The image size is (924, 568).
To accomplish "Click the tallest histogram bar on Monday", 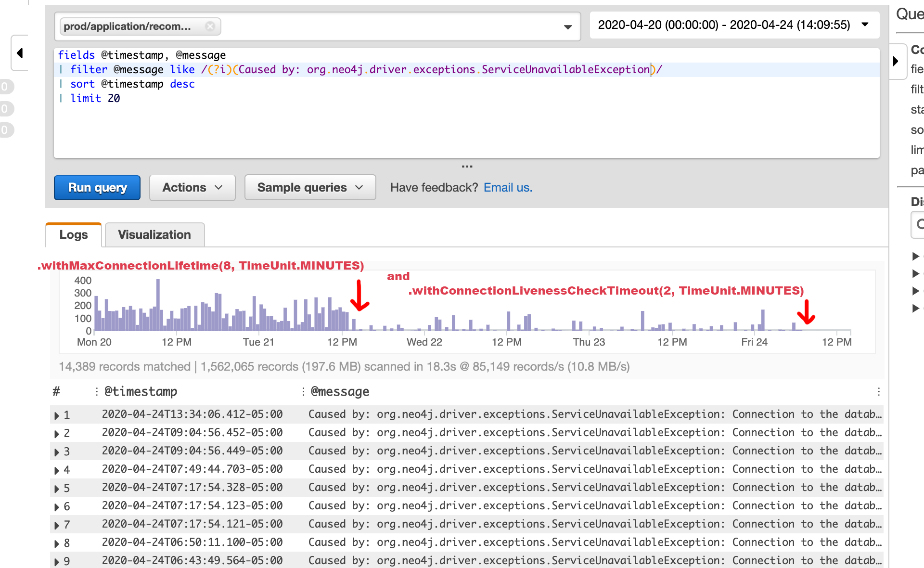I will pyautogui.click(x=158, y=305).
